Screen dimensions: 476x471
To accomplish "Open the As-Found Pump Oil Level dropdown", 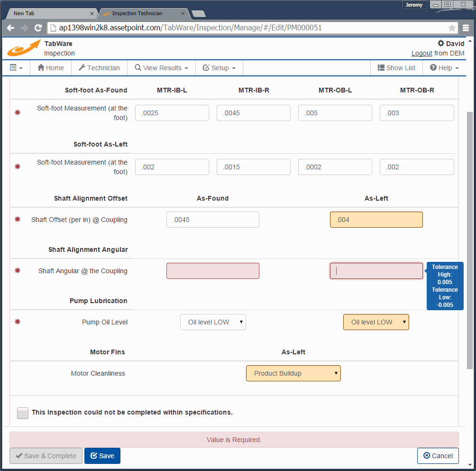I will pyautogui.click(x=212, y=322).
